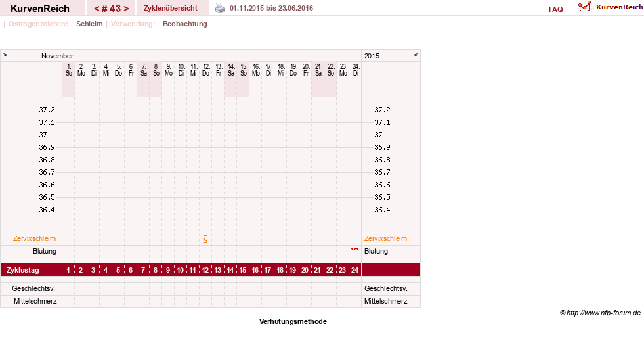Select cycle day 17 in Zyklustag row

[268, 270]
